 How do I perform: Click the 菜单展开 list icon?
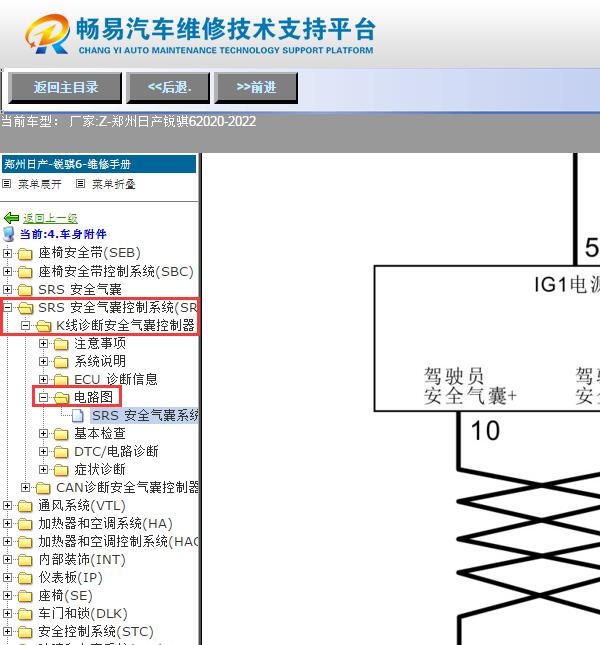pos(7,183)
